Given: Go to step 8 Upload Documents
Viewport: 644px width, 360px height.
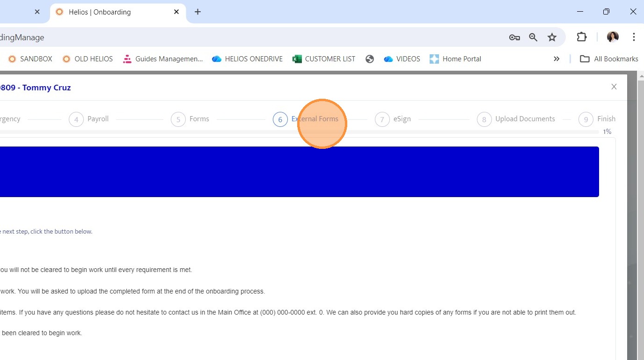Looking at the screenshot, I should 516,119.
